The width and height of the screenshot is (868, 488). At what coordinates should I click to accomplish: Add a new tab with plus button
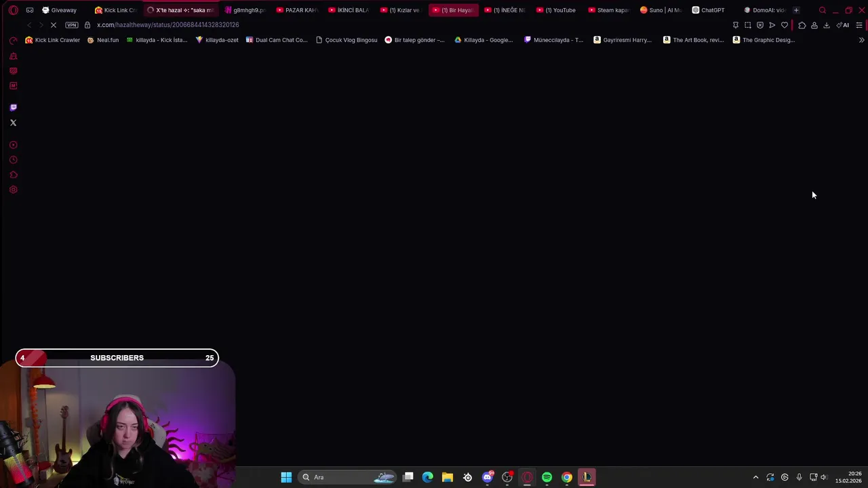coord(796,10)
